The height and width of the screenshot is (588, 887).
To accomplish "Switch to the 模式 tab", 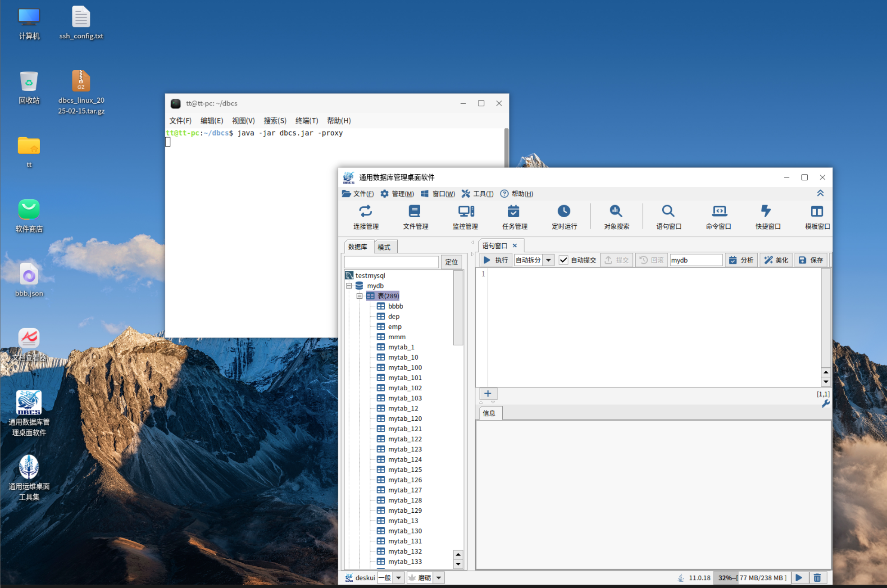I will [x=384, y=247].
